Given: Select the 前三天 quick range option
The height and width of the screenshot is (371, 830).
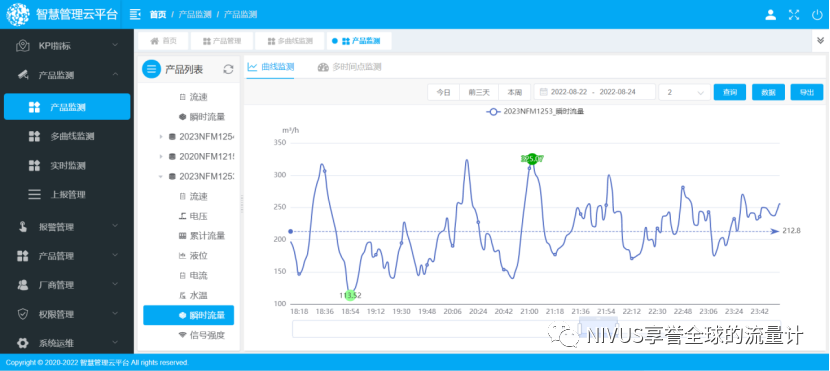Looking at the screenshot, I should coord(479,92).
